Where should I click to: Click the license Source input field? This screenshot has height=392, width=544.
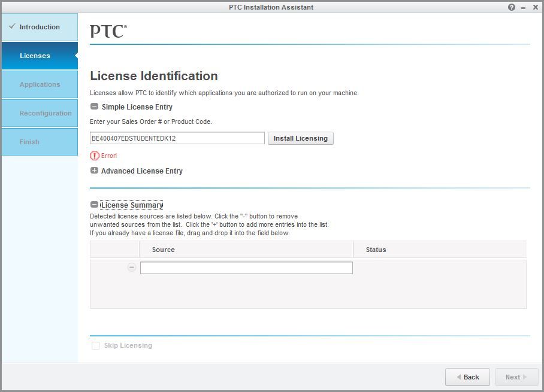click(246, 268)
